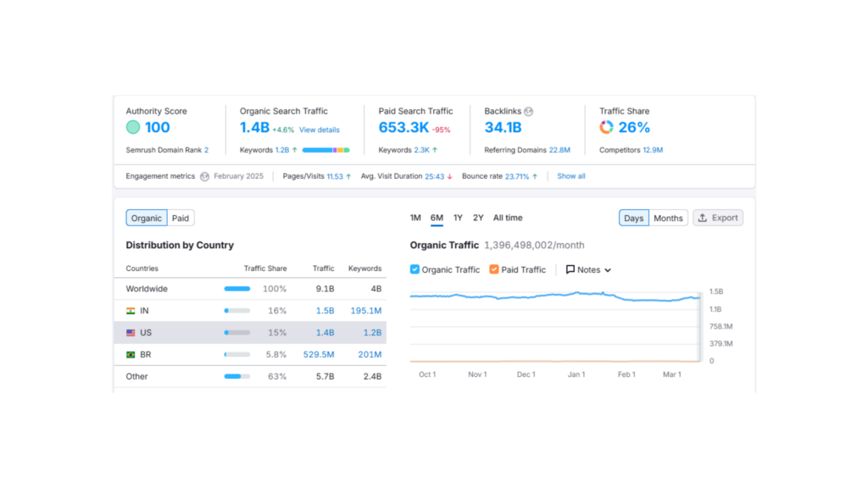Viewport: 868px width, 488px height.
Task: Uncheck the Organic Traffic checkbox
Action: click(415, 269)
